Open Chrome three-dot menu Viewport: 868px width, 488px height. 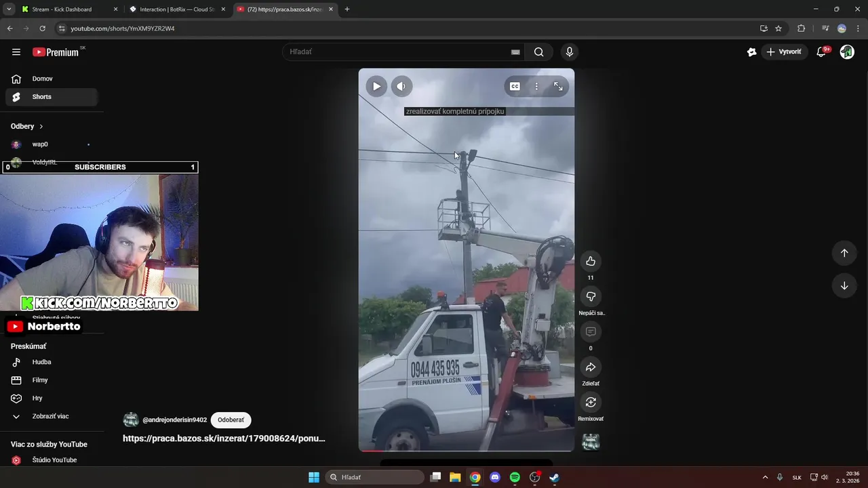[x=858, y=28]
